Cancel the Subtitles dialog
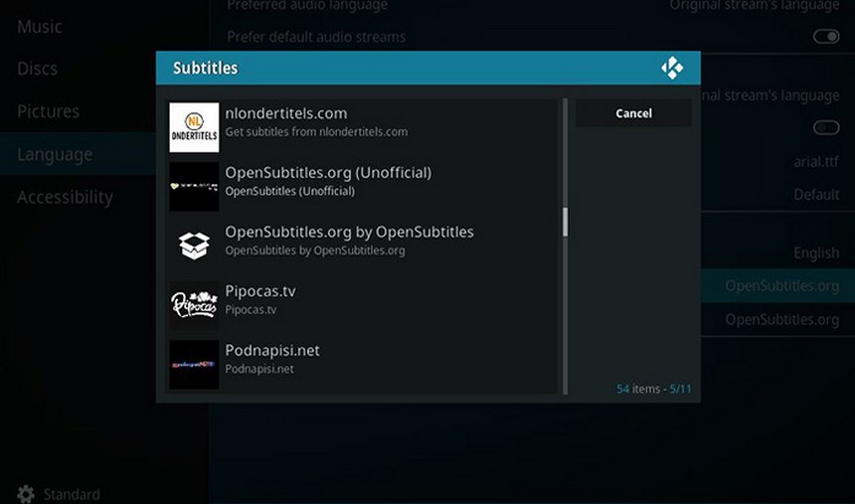 (633, 113)
